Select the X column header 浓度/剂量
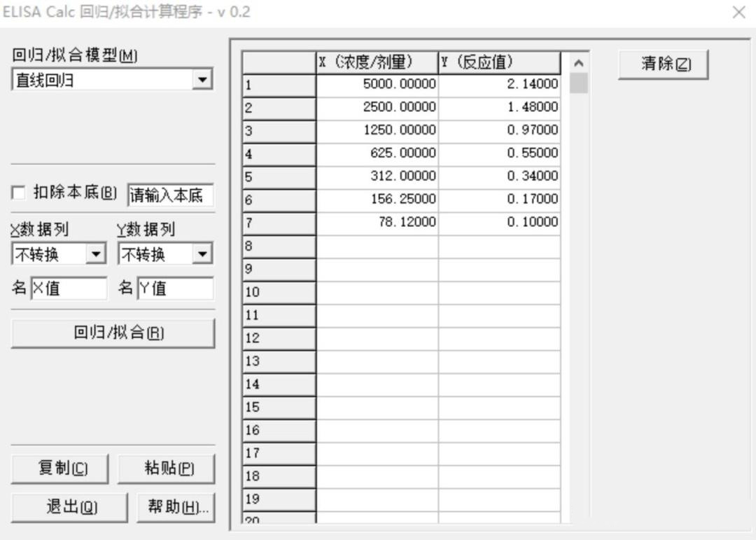This screenshot has height=540, width=756. [377, 62]
